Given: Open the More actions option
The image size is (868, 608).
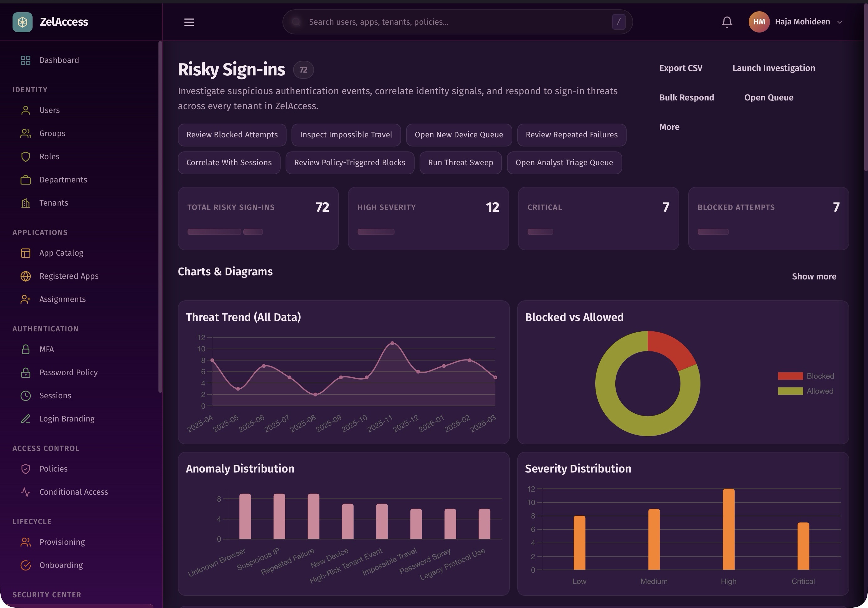Looking at the screenshot, I should pyautogui.click(x=669, y=127).
